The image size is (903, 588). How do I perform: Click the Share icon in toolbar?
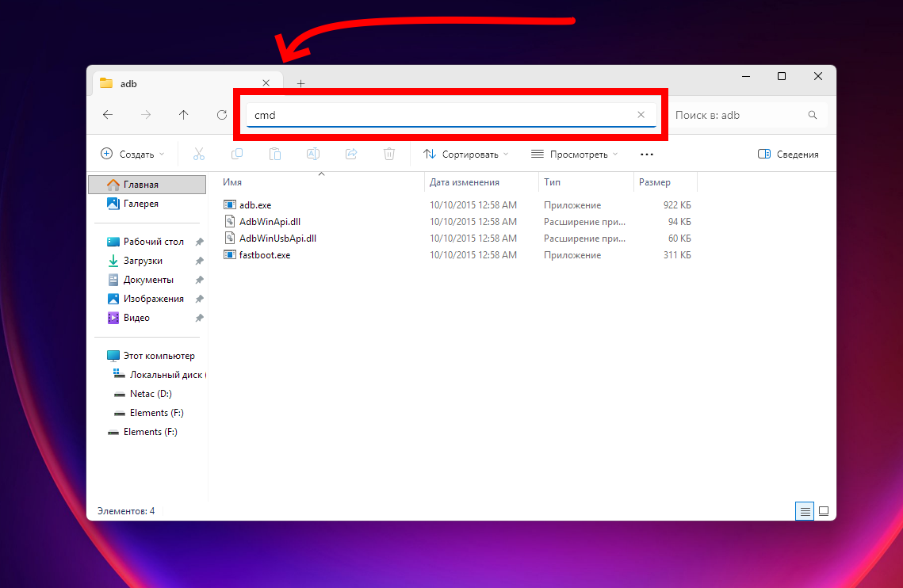point(351,155)
